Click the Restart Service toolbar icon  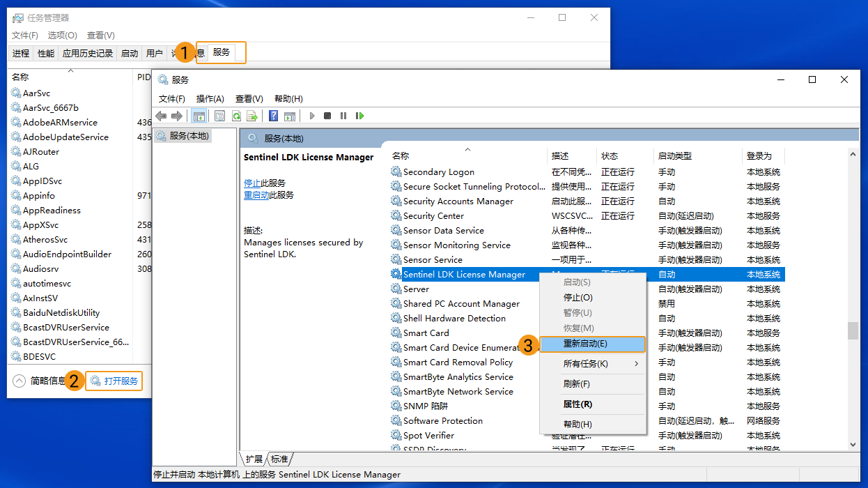point(359,116)
